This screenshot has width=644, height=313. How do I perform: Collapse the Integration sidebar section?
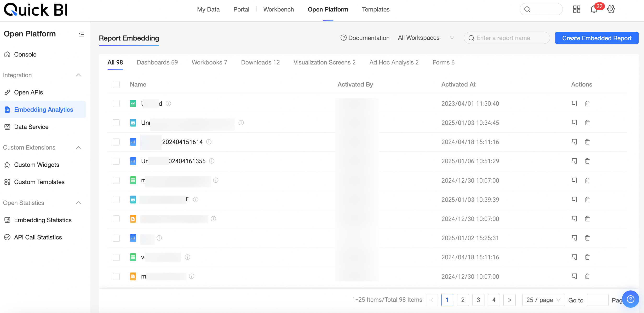[x=78, y=75]
